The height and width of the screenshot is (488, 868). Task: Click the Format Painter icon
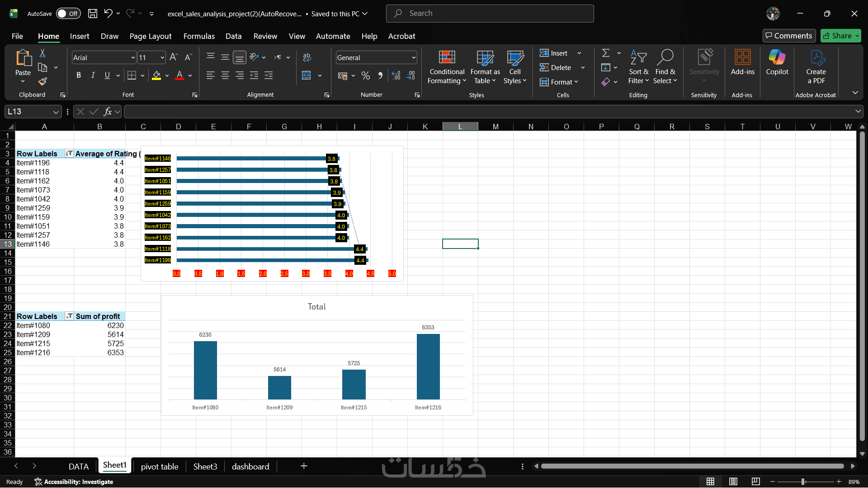42,82
